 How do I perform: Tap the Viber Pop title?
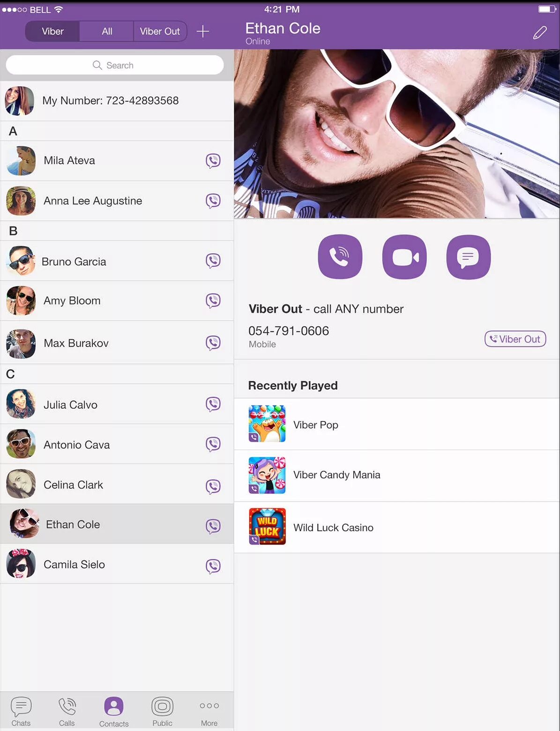[315, 425]
